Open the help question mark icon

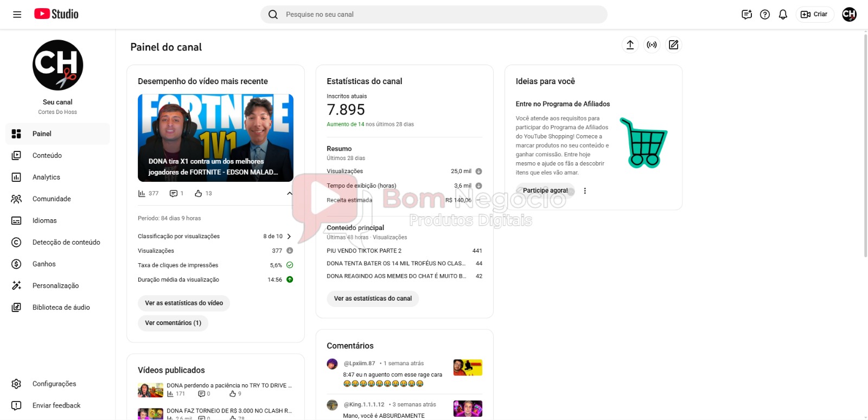pos(765,15)
